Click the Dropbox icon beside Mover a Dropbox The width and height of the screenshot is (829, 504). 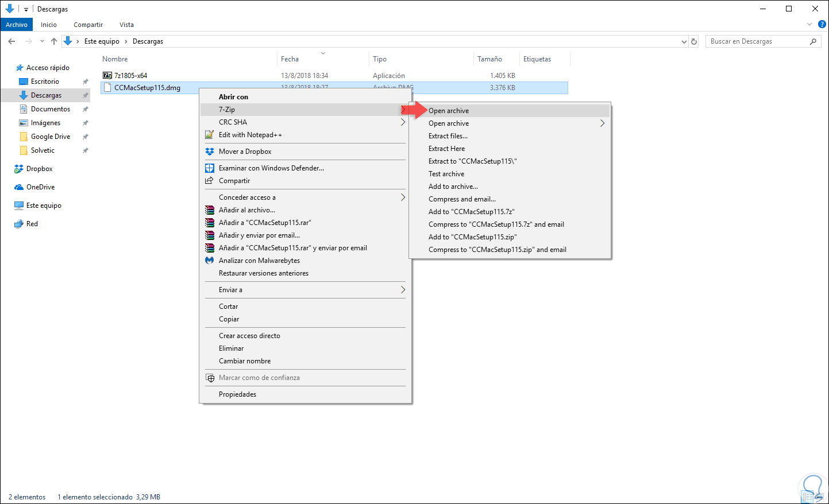click(210, 152)
